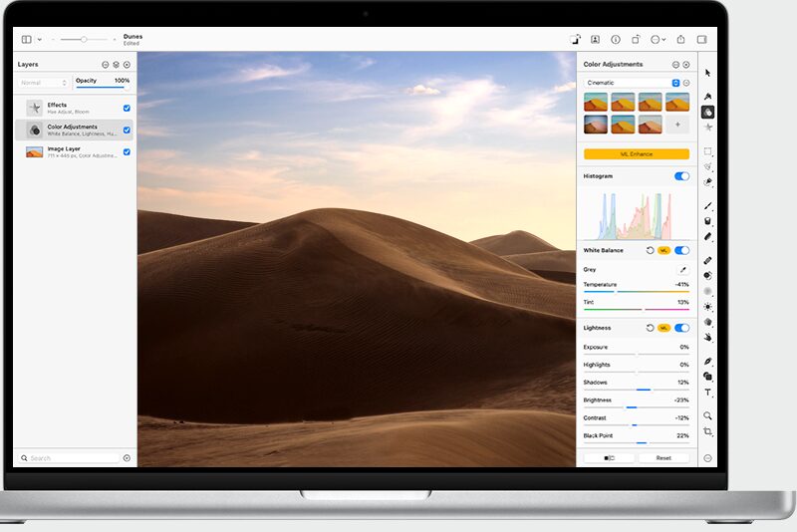Pick the grey eyedropper for White Balance
The width and height of the screenshot is (797, 532).
(x=683, y=269)
